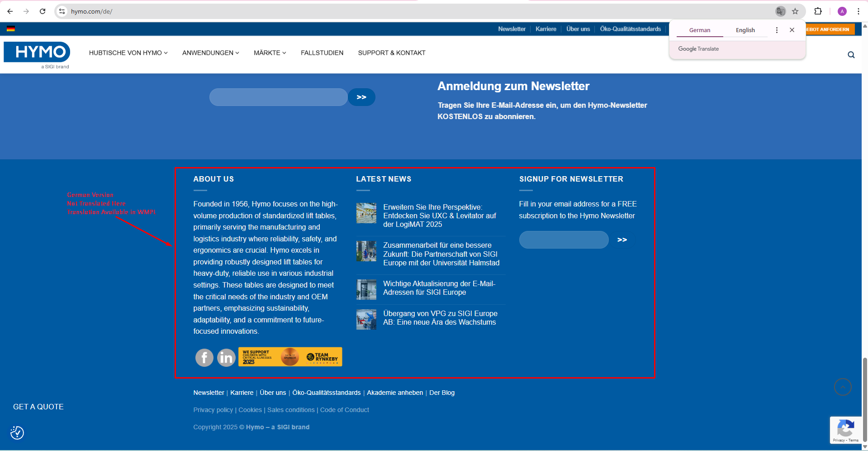Expand the Hubtische von Hymo menu
Screen dimensions: 868x451
128,53
